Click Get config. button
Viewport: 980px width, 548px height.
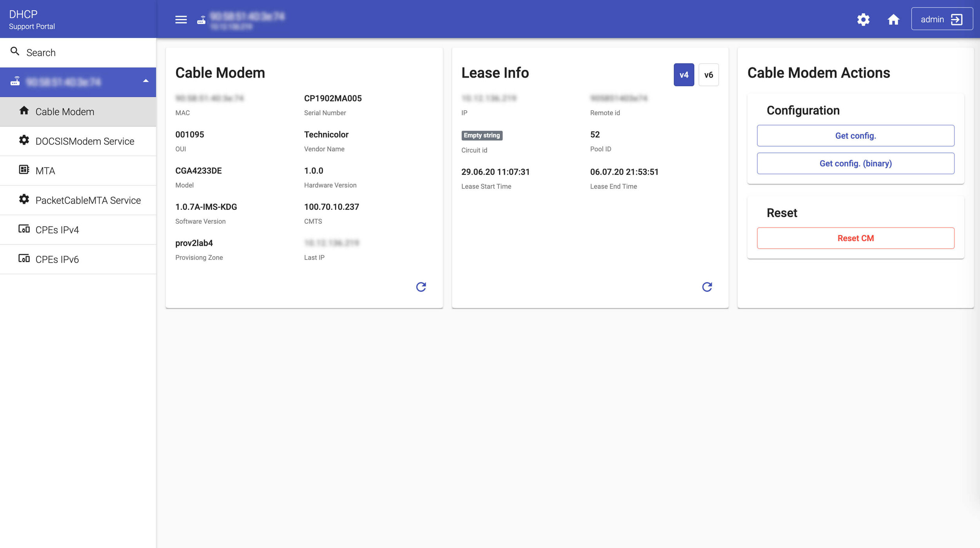(x=855, y=136)
